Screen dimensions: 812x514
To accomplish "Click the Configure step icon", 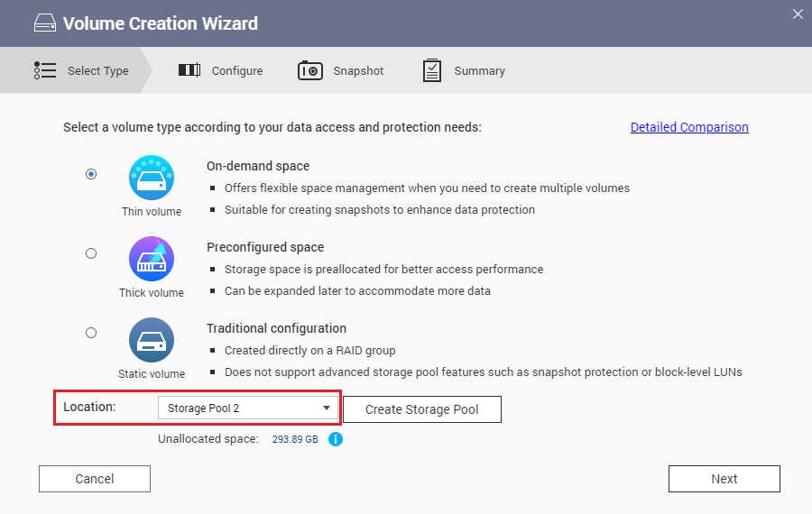I will 189,70.
